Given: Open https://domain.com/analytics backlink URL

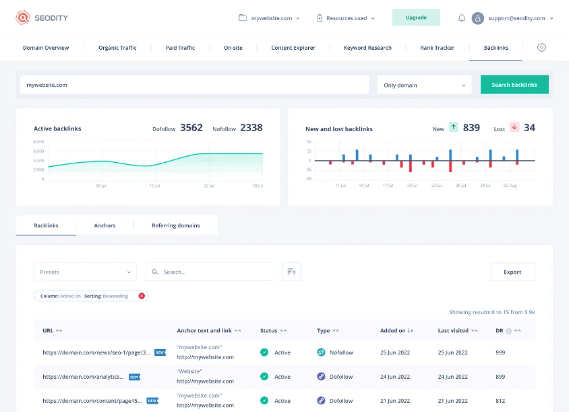Looking at the screenshot, I should click(83, 377).
